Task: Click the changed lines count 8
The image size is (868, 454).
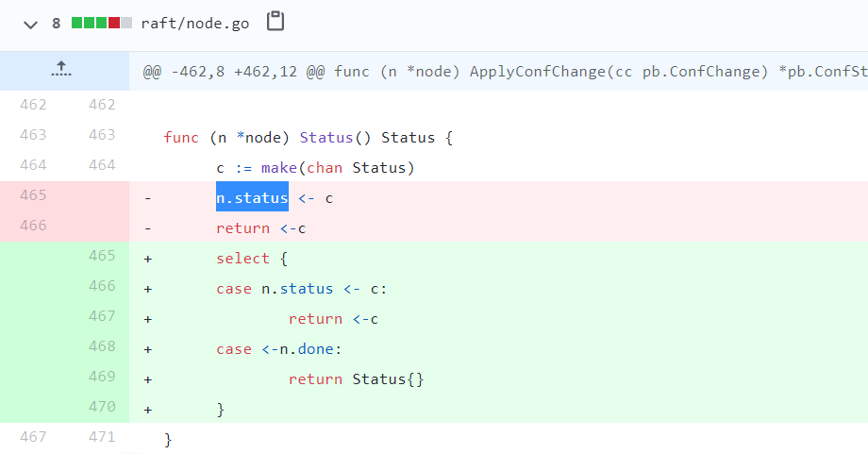Action: pyautogui.click(x=57, y=23)
